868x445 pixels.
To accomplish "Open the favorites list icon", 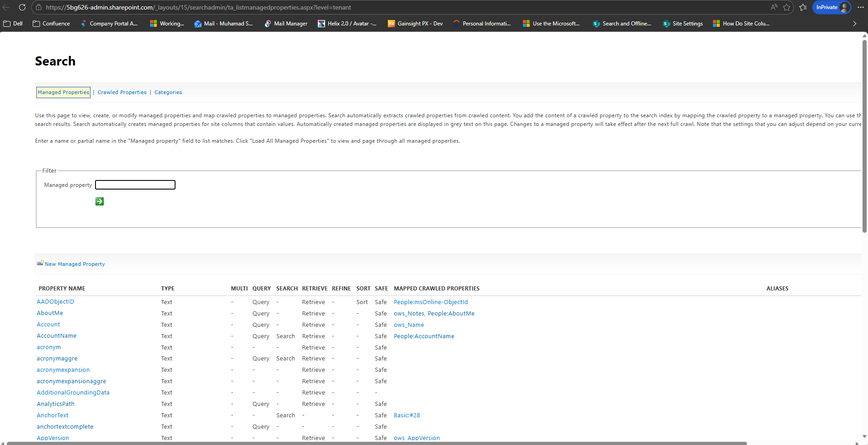I will point(803,7).
